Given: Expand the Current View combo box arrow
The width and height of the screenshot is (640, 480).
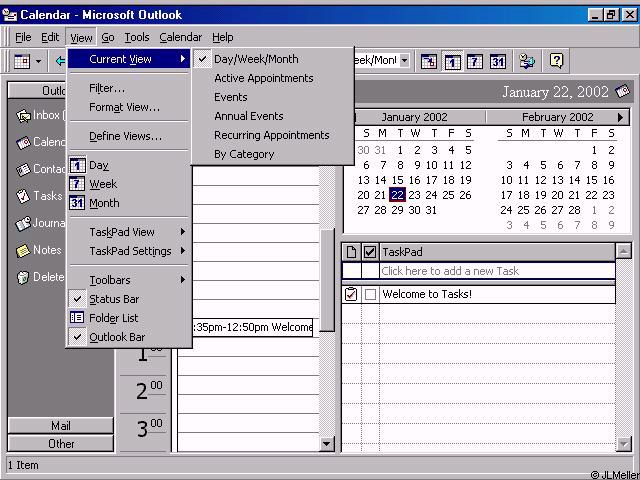Looking at the screenshot, I should pos(404,61).
